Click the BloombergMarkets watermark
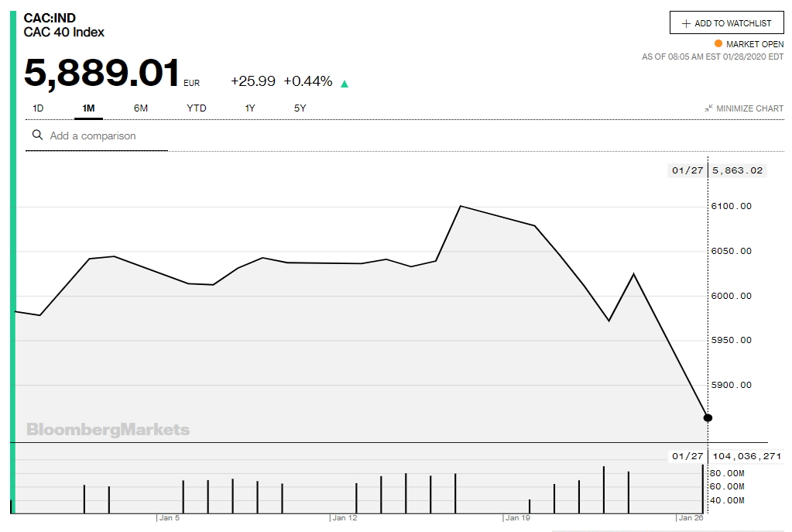This screenshot has width=792, height=532. click(x=108, y=430)
